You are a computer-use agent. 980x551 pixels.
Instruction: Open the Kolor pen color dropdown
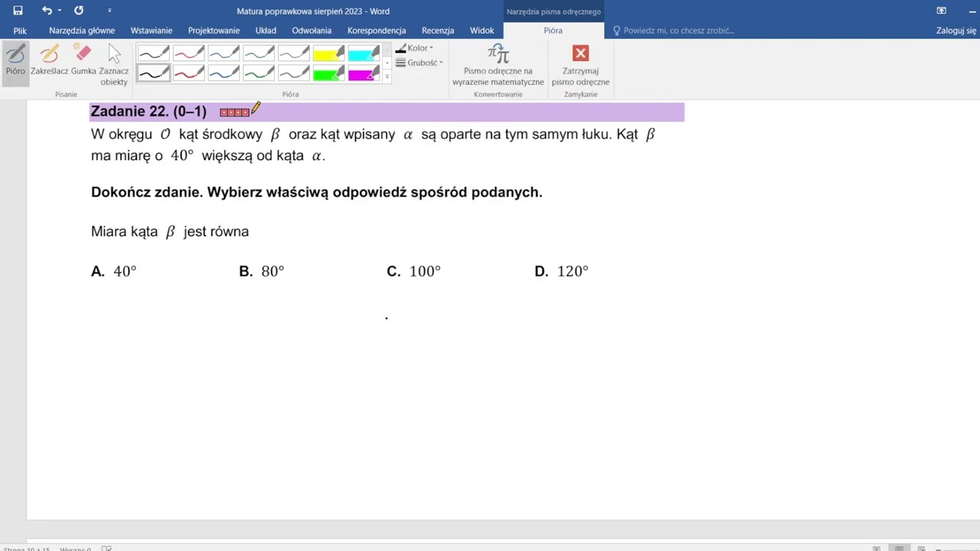(414, 48)
